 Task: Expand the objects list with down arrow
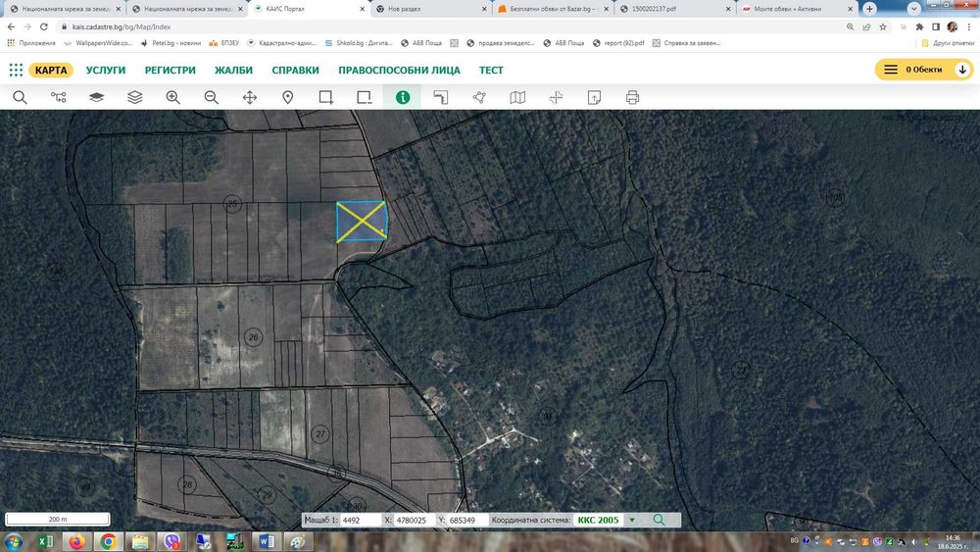[962, 70]
